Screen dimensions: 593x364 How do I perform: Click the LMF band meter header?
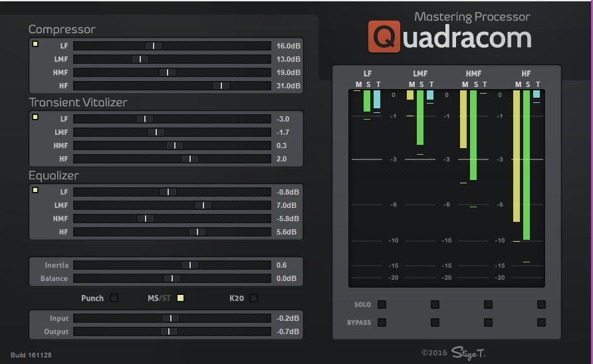(x=420, y=73)
